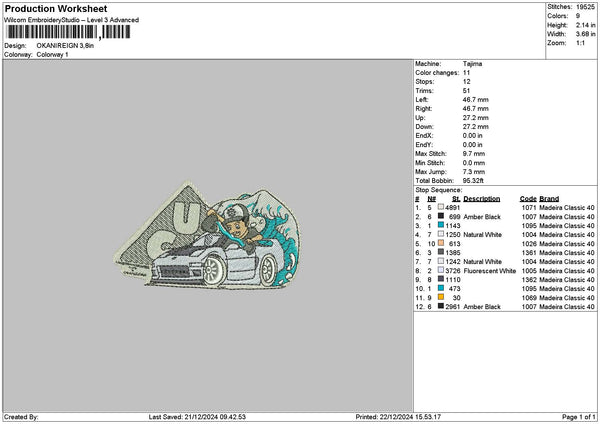Select the orange swatch in stop 11

[441, 297]
